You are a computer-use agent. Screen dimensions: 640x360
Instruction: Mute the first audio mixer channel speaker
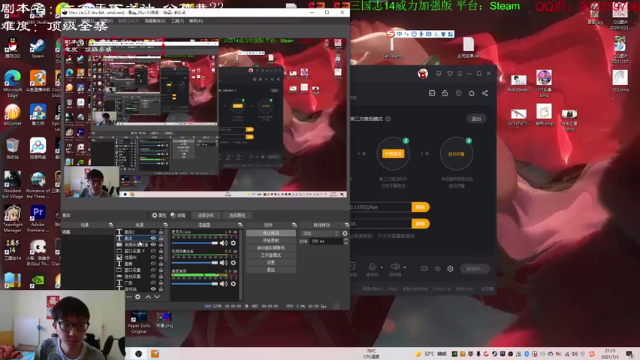[x=223, y=243]
